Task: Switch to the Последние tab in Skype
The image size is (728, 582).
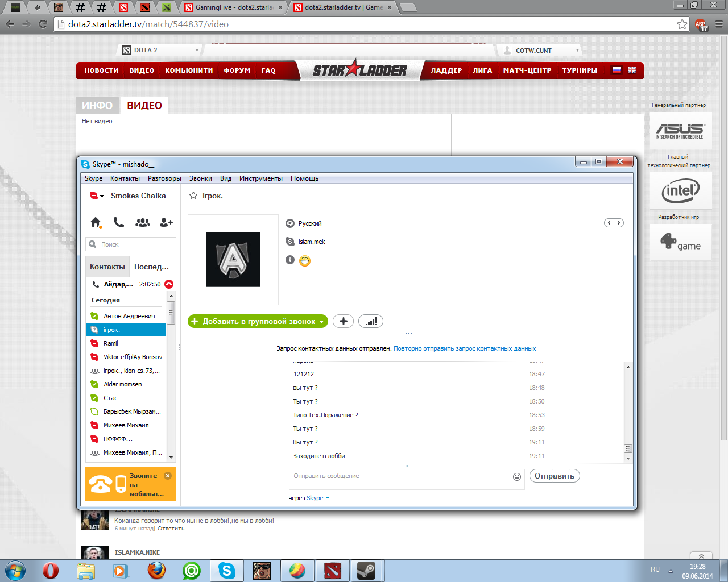Action: pos(152,267)
